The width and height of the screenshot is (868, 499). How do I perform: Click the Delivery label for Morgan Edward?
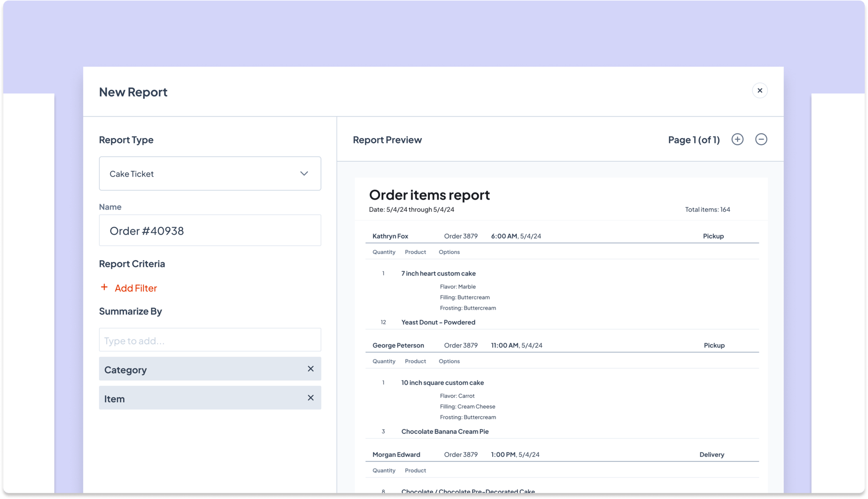click(x=712, y=455)
